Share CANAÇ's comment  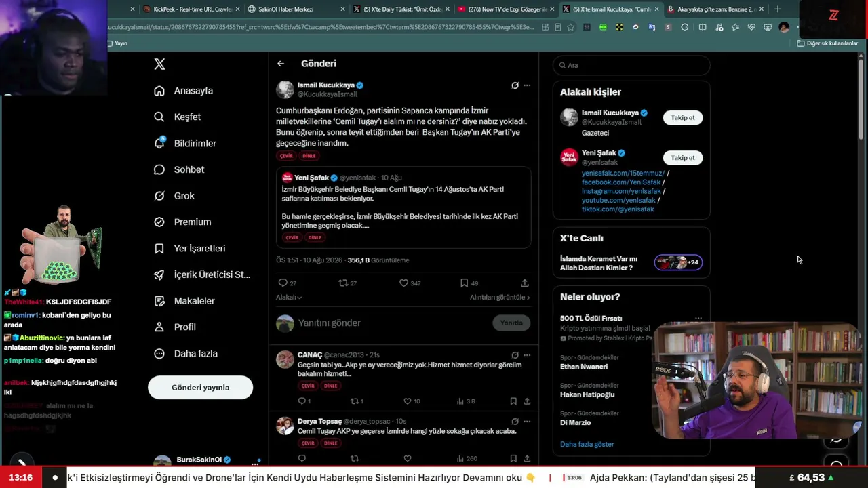527,401
